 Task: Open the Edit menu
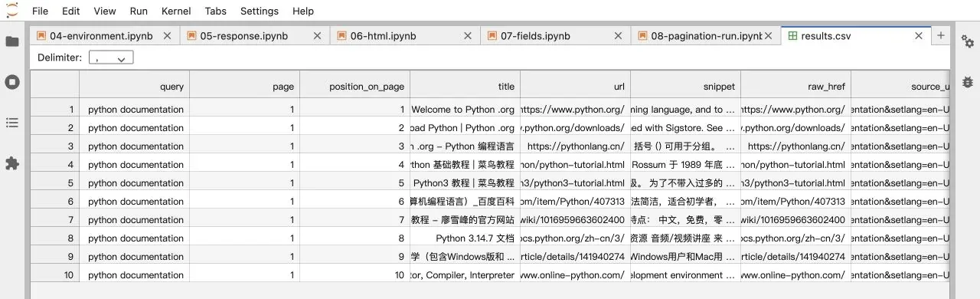(71, 11)
